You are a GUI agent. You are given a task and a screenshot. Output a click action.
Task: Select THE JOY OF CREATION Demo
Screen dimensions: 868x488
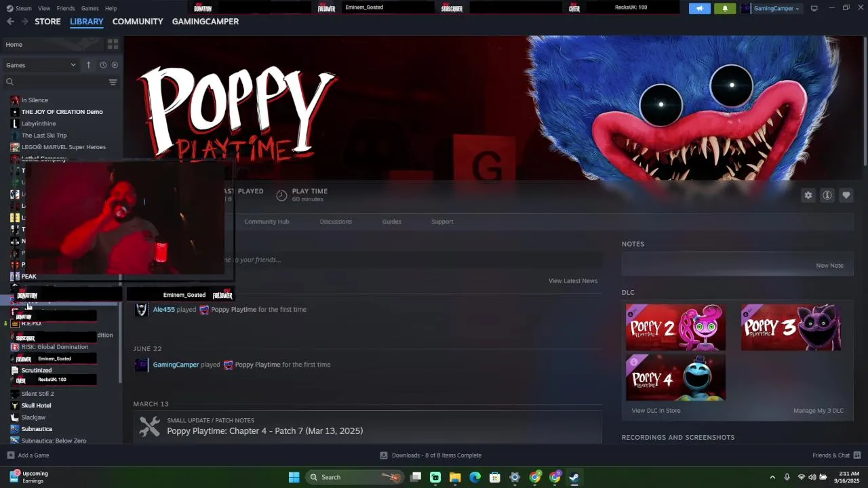tap(61, 112)
